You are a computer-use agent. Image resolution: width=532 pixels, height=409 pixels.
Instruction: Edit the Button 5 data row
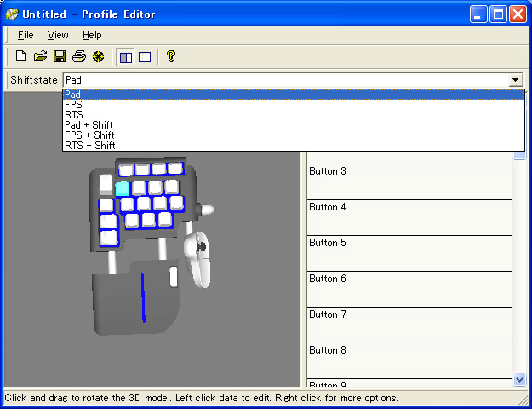click(409, 253)
